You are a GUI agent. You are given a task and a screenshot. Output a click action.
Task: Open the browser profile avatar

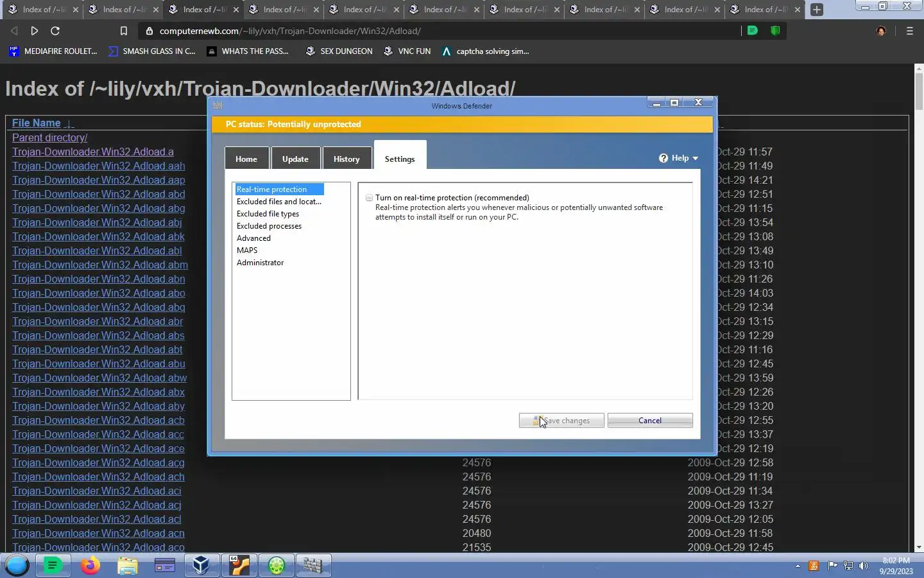click(x=881, y=31)
